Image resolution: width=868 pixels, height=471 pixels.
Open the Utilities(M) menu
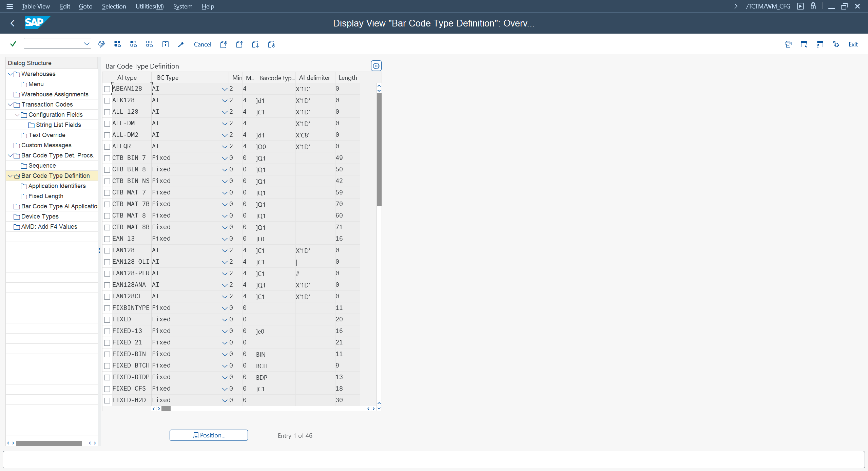point(149,6)
